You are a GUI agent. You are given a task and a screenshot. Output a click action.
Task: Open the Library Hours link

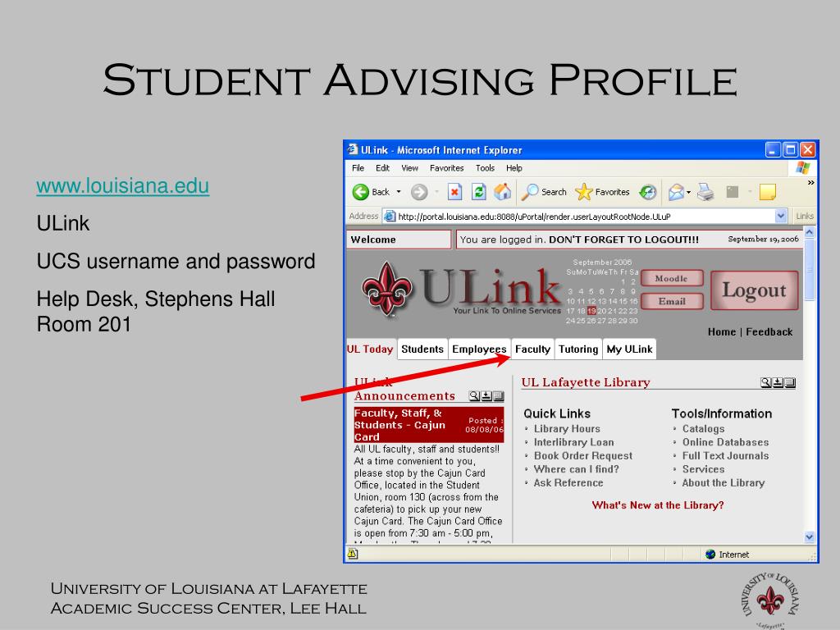coord(567,428)
